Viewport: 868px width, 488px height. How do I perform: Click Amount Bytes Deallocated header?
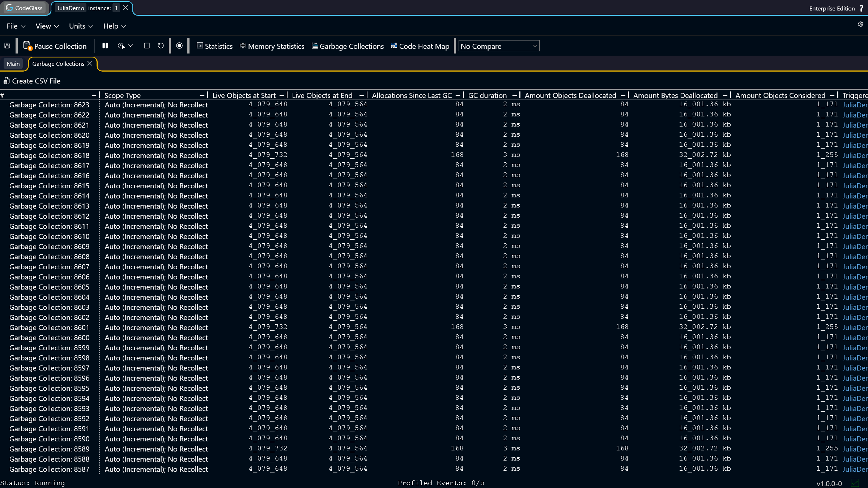pos(675,95)
